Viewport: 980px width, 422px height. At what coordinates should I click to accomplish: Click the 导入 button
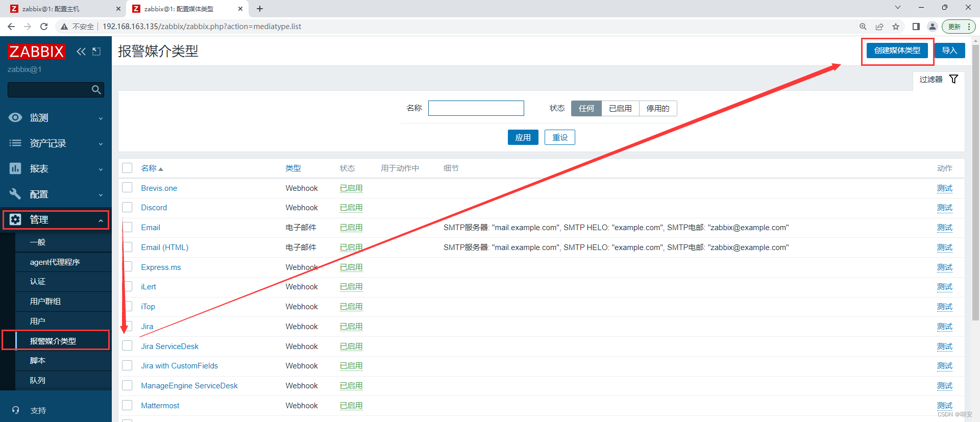tap(949, 51)
